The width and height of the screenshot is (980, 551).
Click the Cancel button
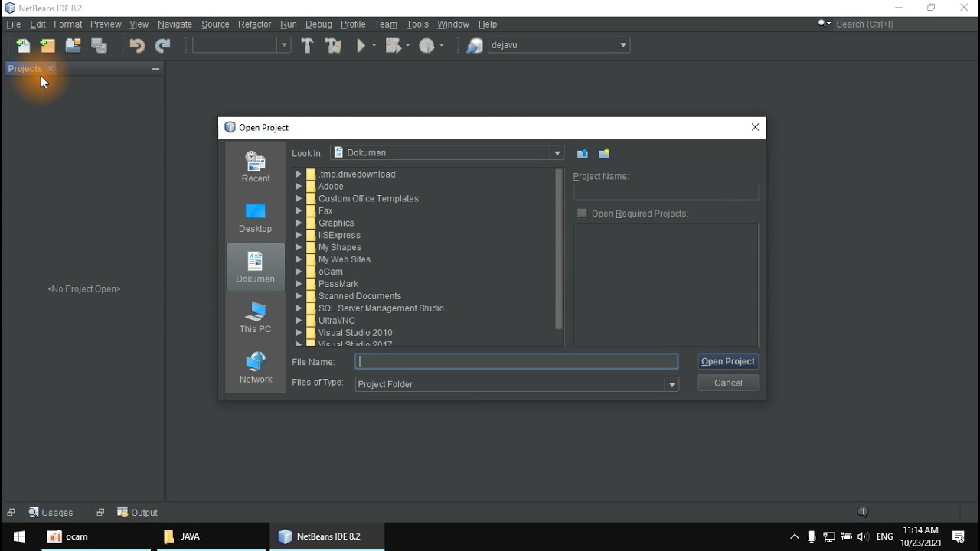tap(728, 383)
